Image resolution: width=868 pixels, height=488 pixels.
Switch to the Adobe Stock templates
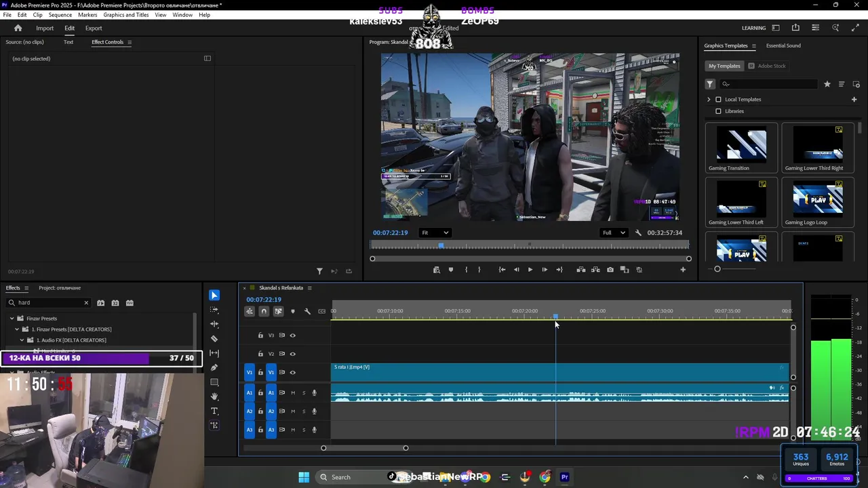pos(767,66)
